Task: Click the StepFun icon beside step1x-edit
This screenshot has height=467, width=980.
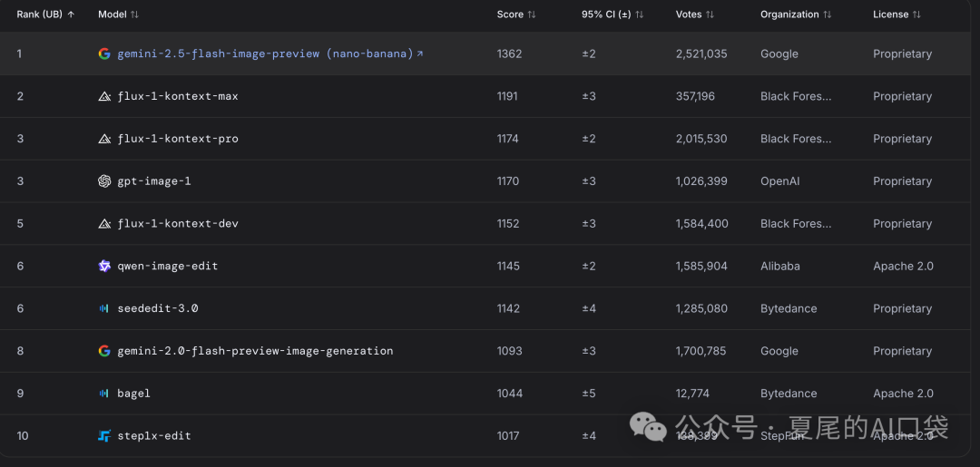Action: (104, 436)
